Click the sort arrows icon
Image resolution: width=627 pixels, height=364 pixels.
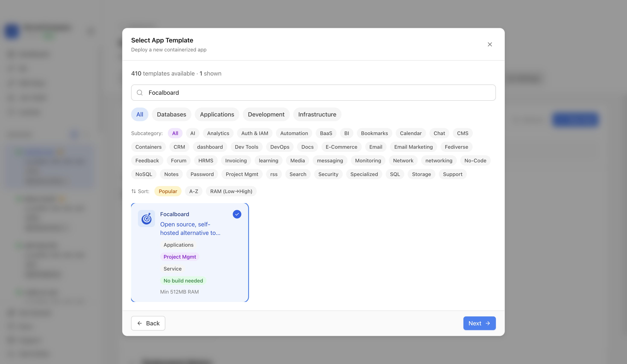click(134, 191)
